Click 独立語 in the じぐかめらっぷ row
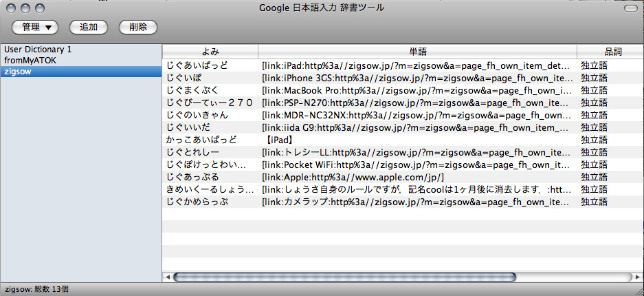Screen dimensions: 644x296 point(594,202)
